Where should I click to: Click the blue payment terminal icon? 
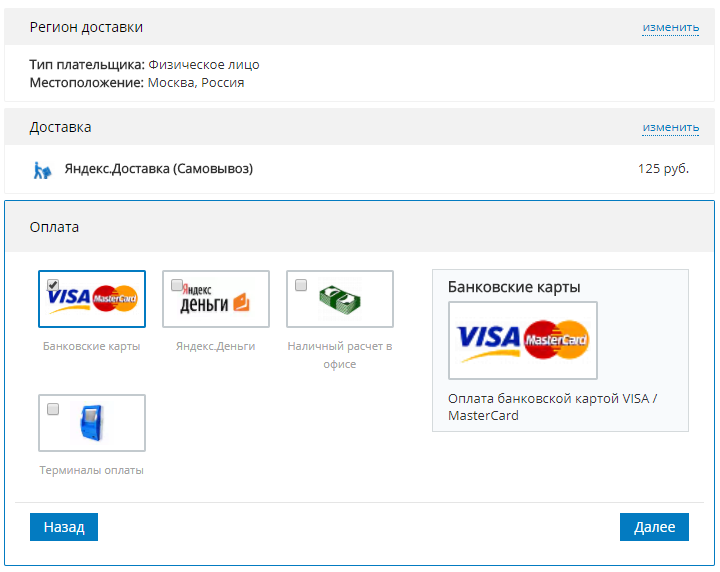[92, 424]
